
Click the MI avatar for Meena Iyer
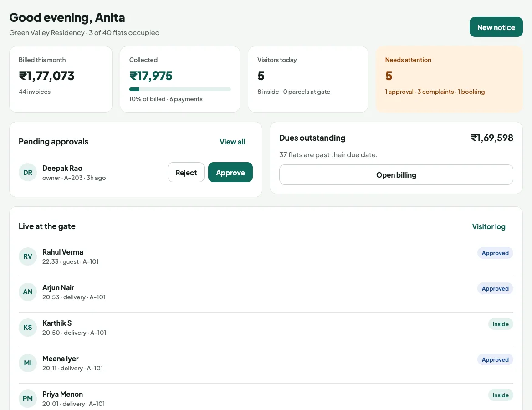pyautogui.click(x=27, y=363)
